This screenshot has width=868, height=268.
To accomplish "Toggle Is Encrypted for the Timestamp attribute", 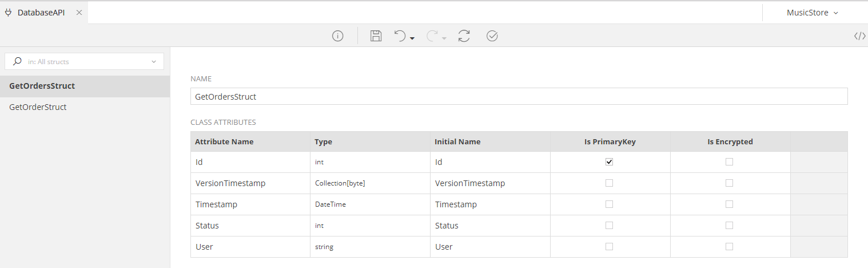I will [730, 204].
